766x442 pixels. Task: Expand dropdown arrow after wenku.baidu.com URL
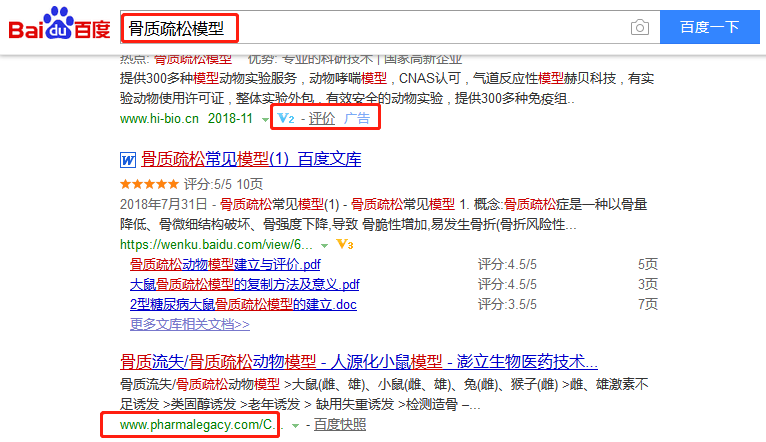[324, 246]
